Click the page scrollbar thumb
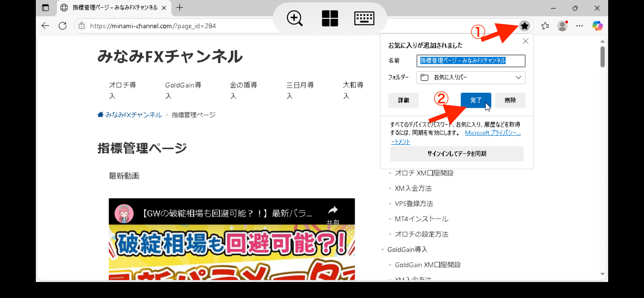 [602, 57]
